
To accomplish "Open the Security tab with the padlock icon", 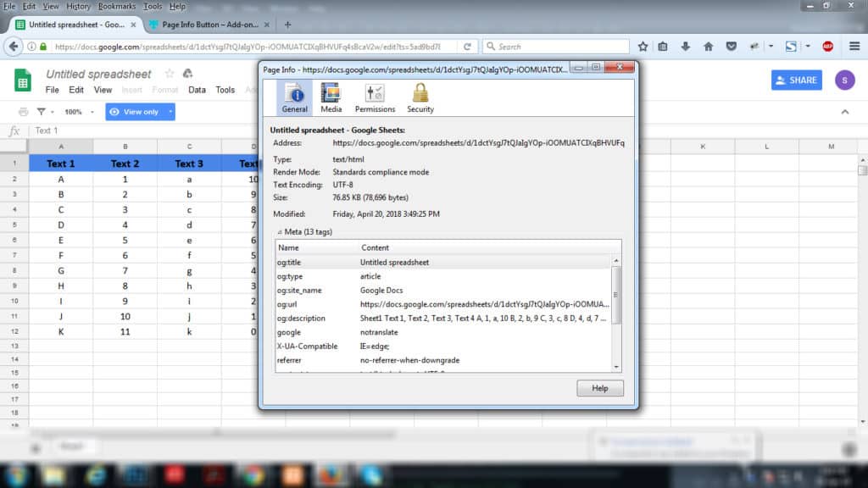I will (x=420, y=98).
